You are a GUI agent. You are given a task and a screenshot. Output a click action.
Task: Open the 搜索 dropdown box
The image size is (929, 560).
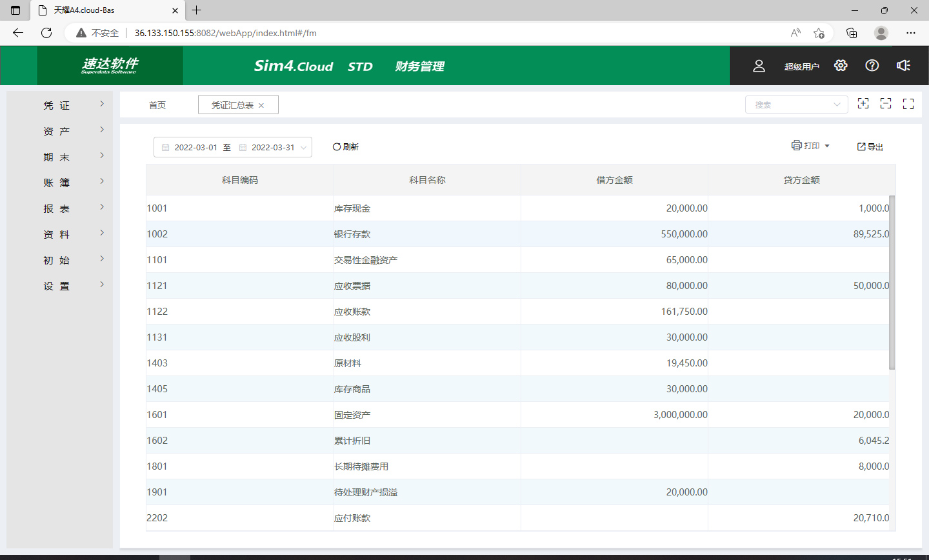point(796,105)
